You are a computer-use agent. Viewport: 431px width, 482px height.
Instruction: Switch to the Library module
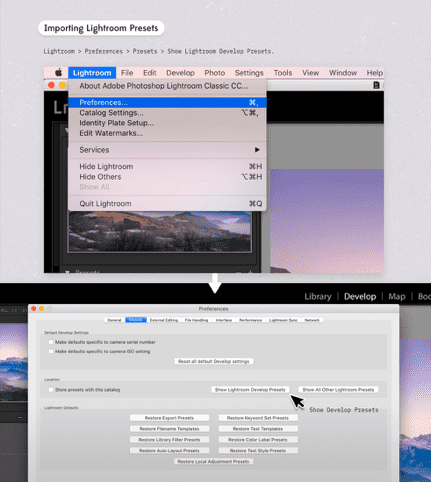(318, 297)
